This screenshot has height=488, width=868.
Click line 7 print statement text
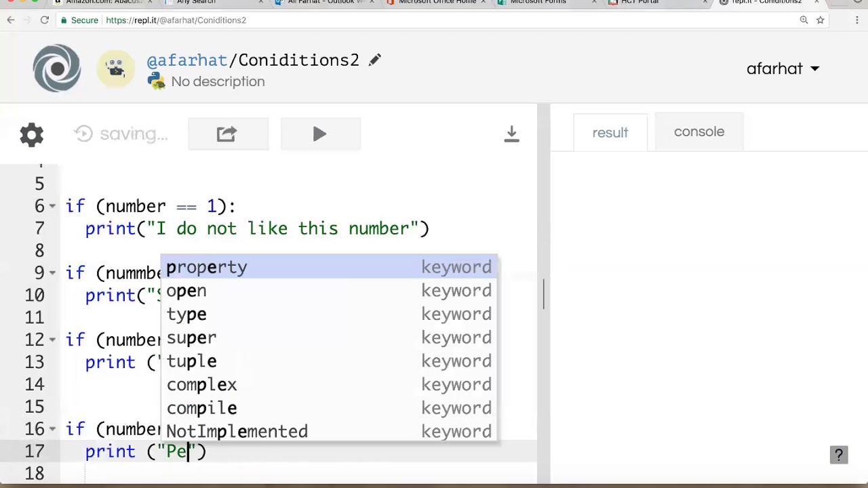(257, 228)
